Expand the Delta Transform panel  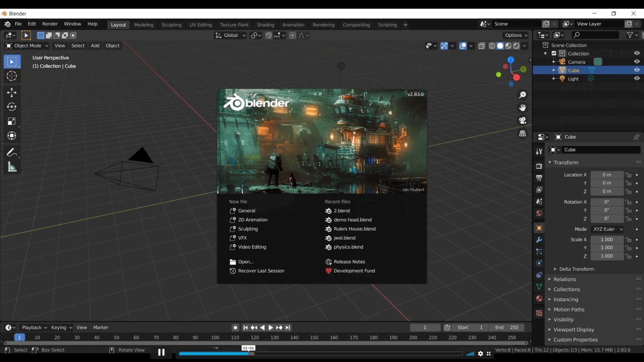coord(576,269)
